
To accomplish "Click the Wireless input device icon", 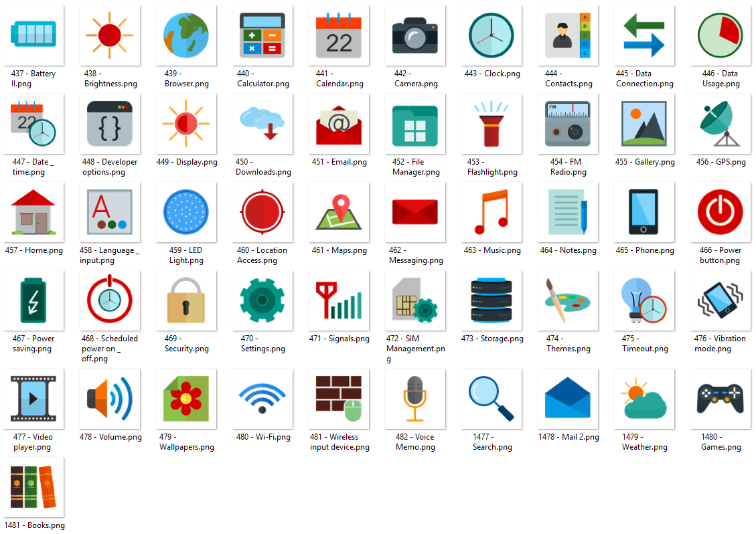I will (x=338, y=399).
